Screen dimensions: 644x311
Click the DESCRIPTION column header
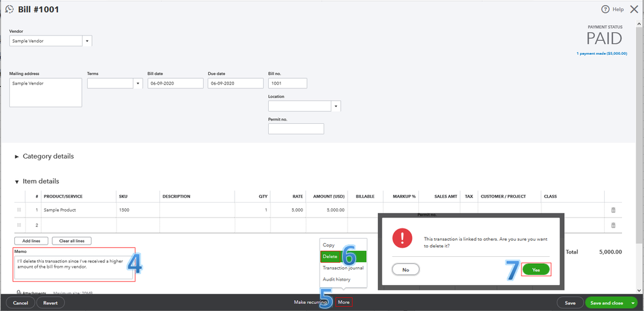click(176, 196)
